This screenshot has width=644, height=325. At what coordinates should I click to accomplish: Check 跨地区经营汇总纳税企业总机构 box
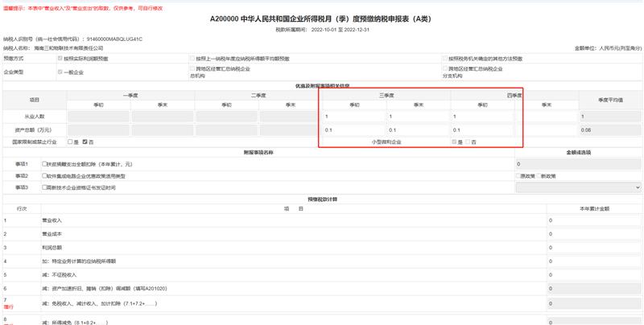(192, 69)
